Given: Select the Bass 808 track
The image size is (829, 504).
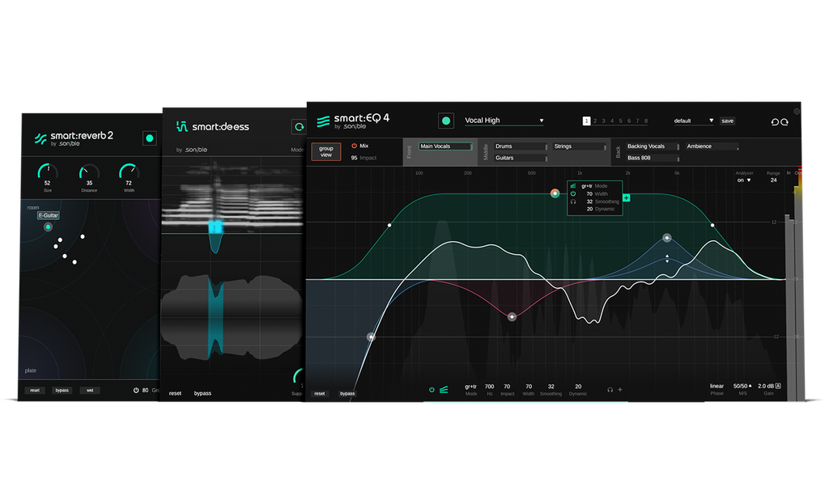Looking at the screenshot, I should (x=653, y=158).
